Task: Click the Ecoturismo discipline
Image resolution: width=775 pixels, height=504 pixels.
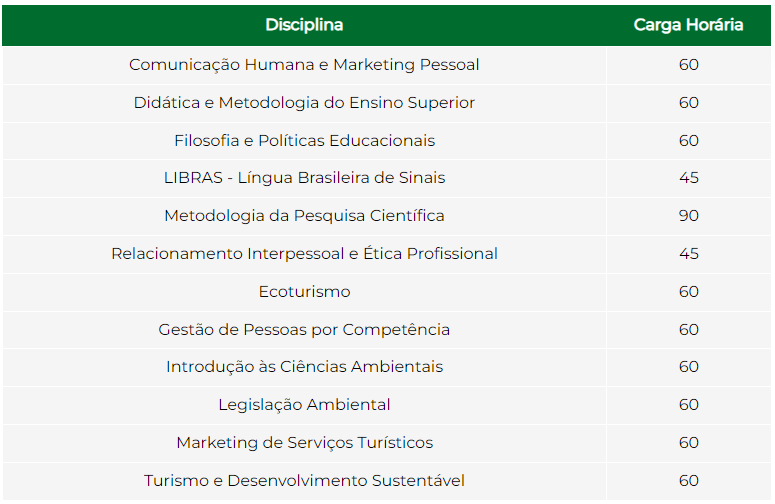Action: 304,292
